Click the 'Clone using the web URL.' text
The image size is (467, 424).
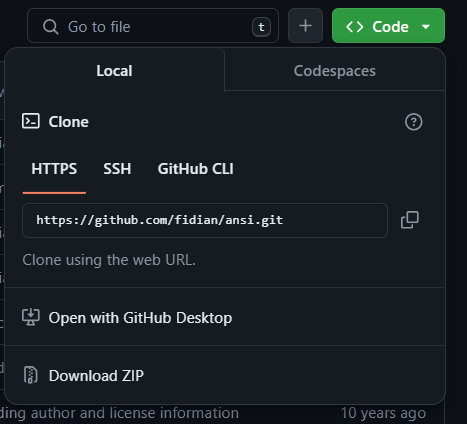(x=109, y=260)
